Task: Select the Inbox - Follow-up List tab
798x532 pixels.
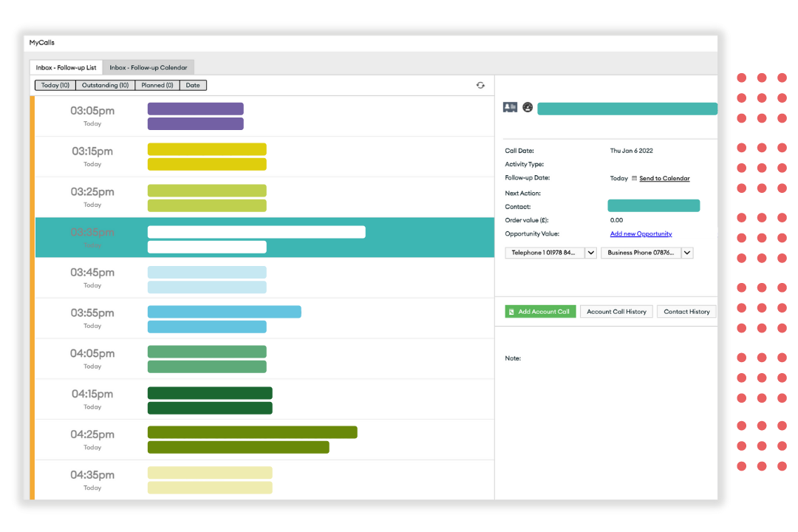Action: pyautogui.click(x=66, y=67)
